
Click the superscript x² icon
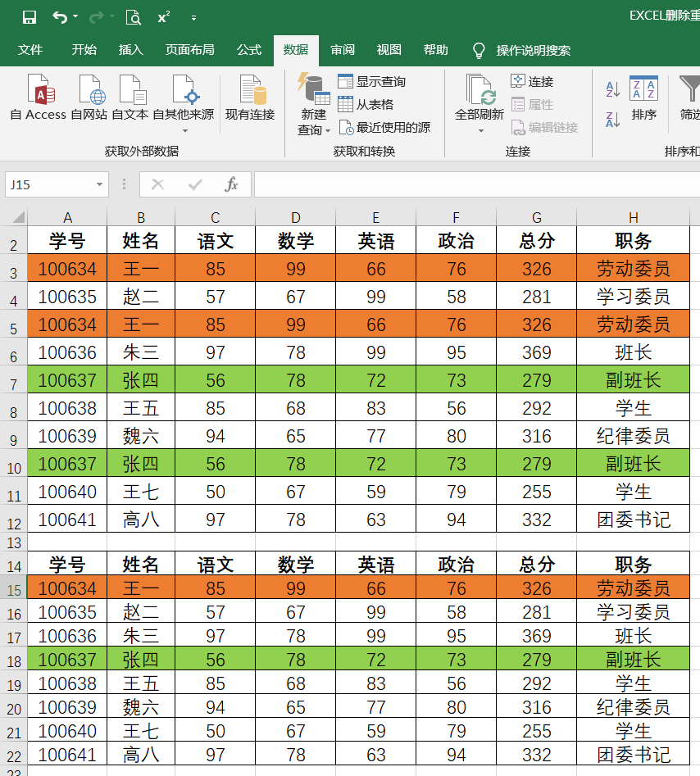(164, 18)
